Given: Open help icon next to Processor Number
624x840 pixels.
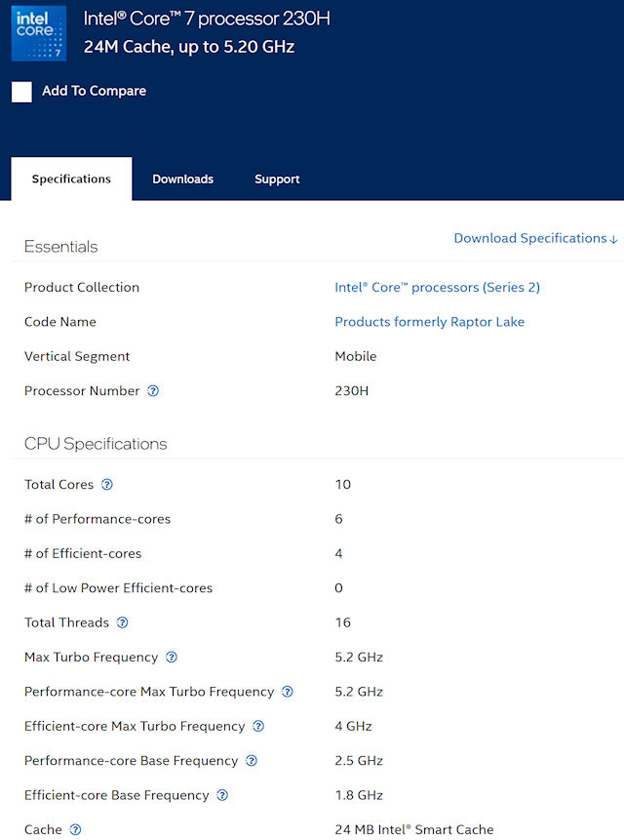Looking at the screenshot, I should point(153,391).
